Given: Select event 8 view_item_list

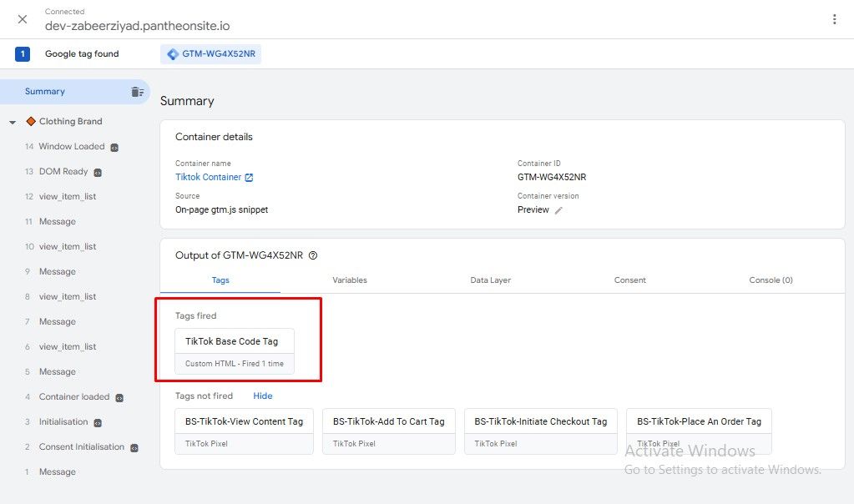Looking at the screenshot, I should pyautogui.click(x=60, y=296).
